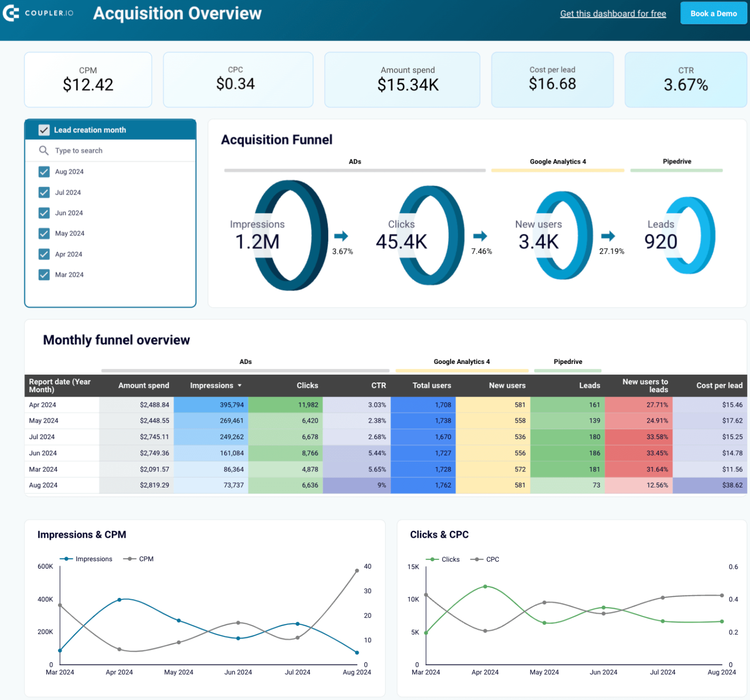Click the arrow between Impressions and Clicks donuts
Viewport: 750px width, 700px height.
click(x=341, y=236)
